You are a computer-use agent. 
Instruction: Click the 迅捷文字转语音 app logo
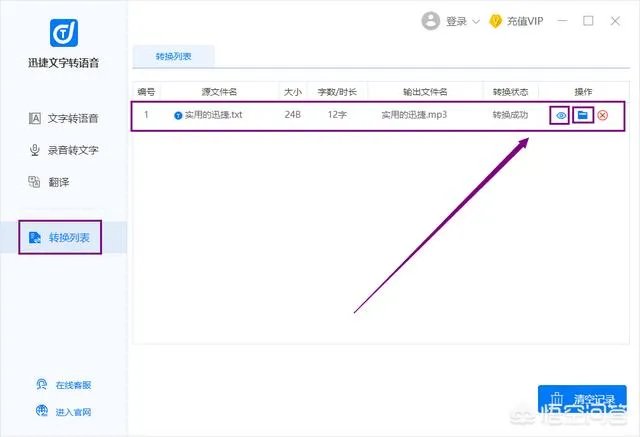pyautogui.click(x=64, y=33)
